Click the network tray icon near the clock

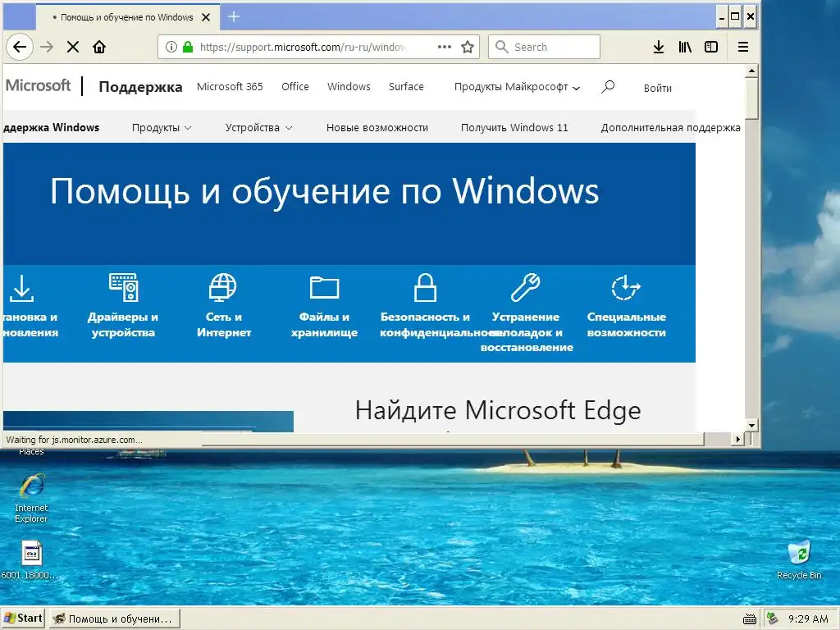773,619
